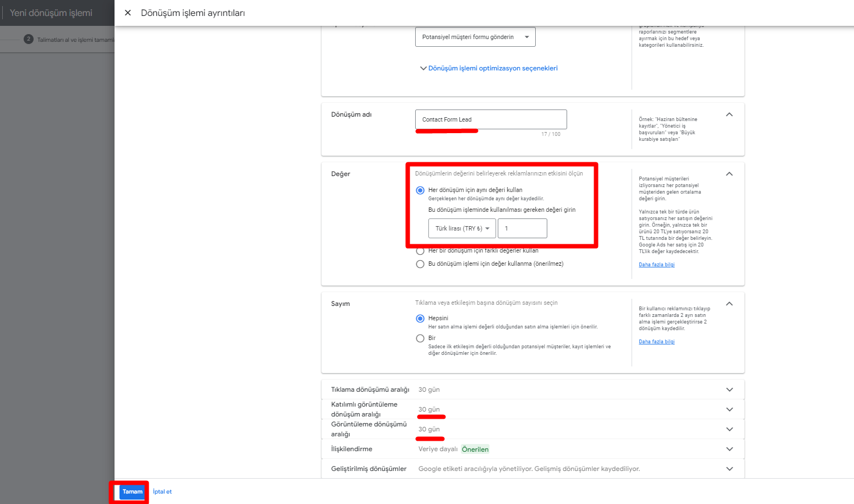Open the Potansiyel müşteri formu gönderin dropdown
The width and height of the screenshot is (854, 504).
(x=475, y=37)
